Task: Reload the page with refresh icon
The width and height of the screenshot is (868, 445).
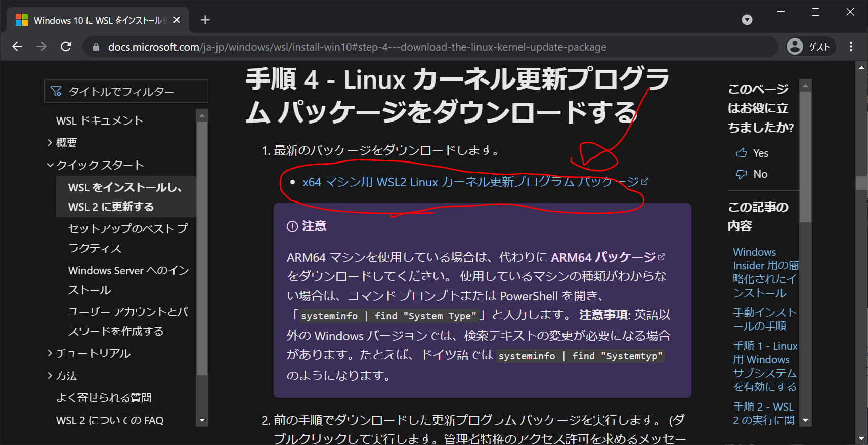Action: (x=66, y=47)
